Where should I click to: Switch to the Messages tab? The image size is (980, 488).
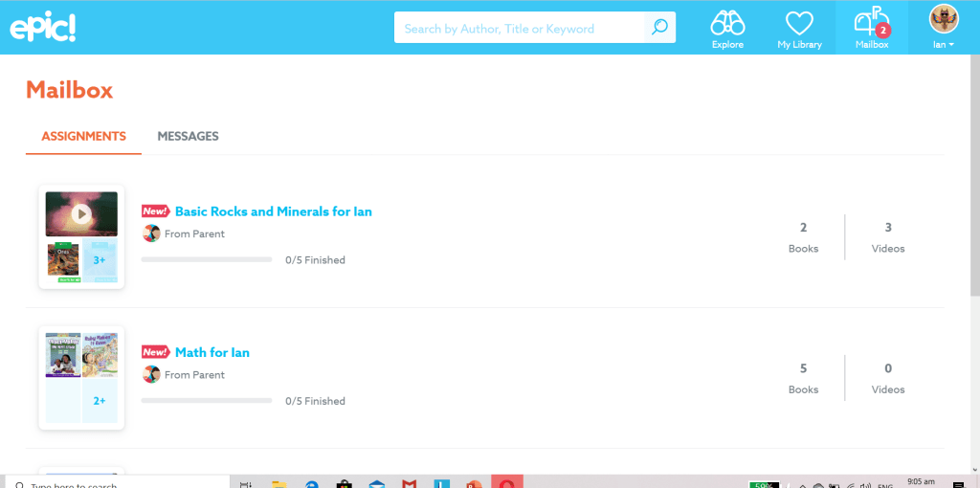tap(188, 136)
